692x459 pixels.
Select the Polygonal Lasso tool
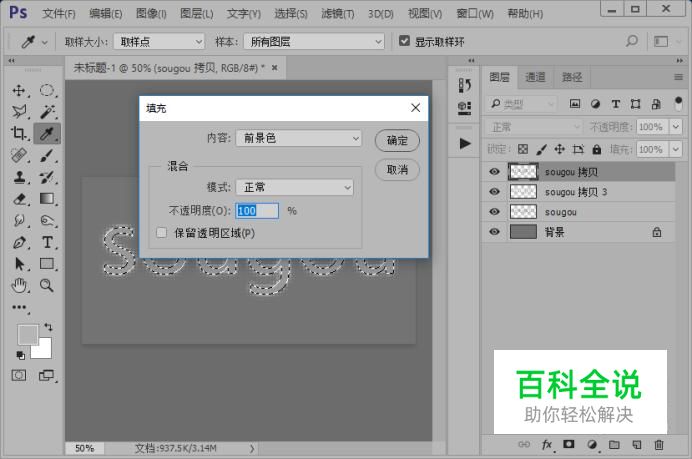(x=19, y=112)
